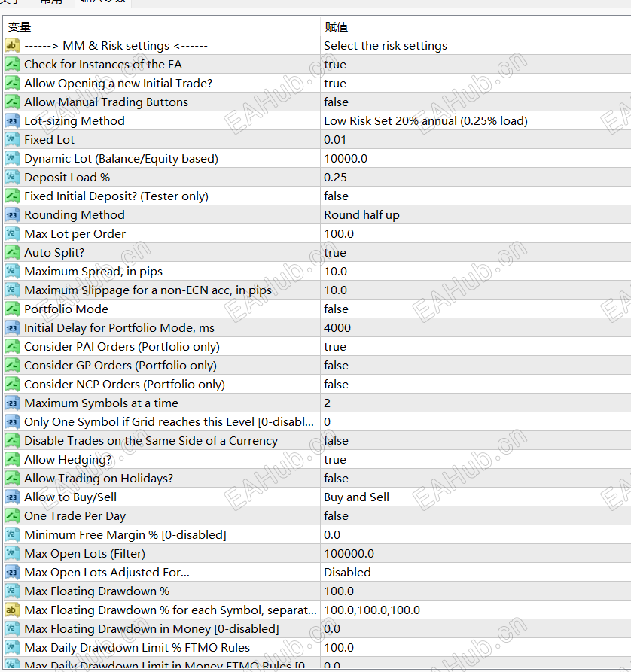Edit the Fixed Lot value 0.01
631x672 pixels.
pos(335,140)
